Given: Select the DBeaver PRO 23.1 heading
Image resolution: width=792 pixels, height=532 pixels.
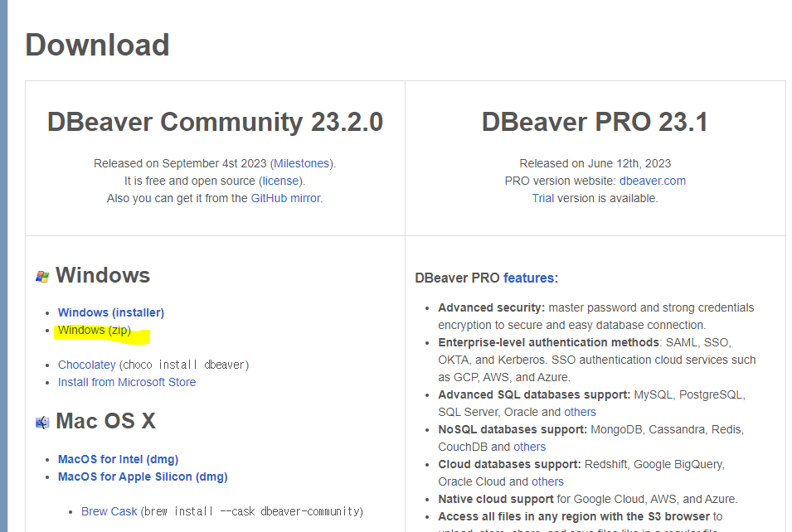Looking at the screenshot, I should tap(595, 122).
